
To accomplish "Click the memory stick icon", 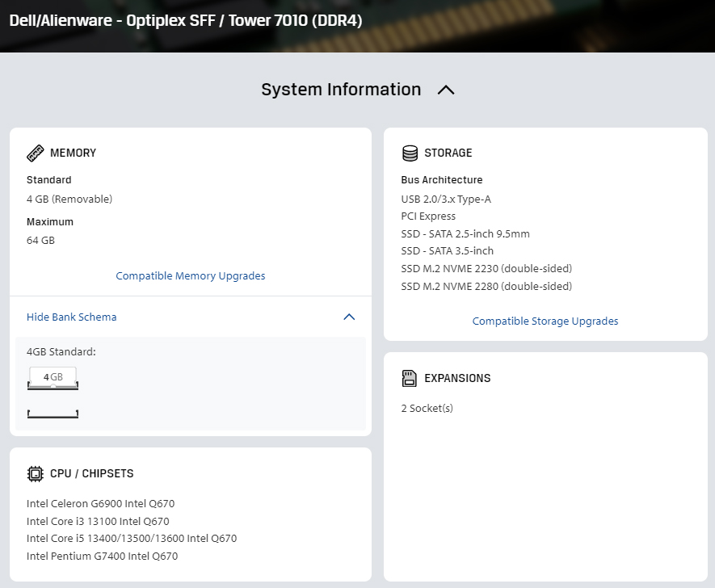I will point(35,153).
